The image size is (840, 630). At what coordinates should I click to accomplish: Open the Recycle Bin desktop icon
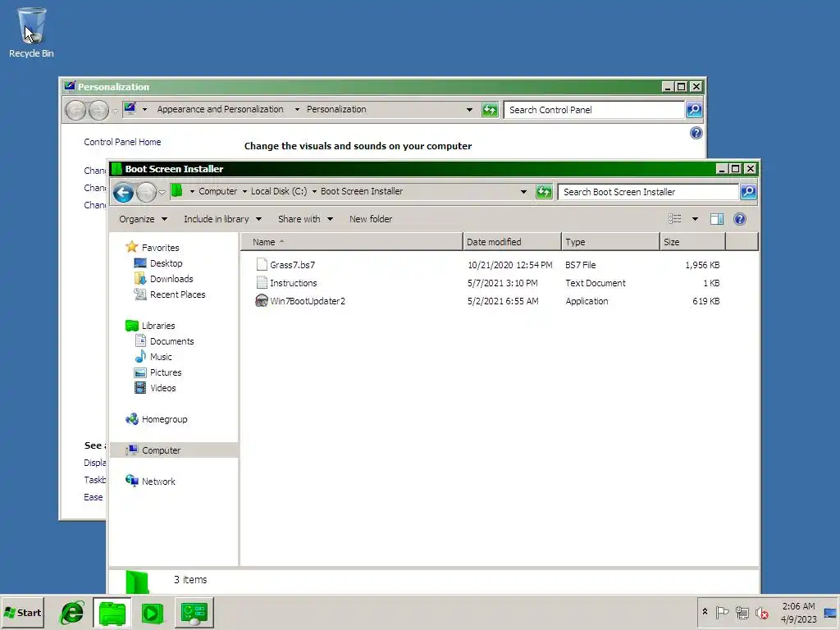31,32
